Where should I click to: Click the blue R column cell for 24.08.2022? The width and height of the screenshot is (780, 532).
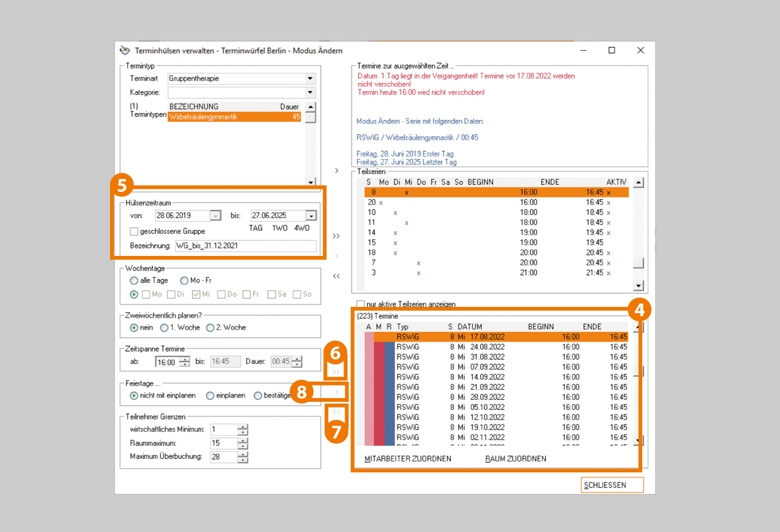389,347
